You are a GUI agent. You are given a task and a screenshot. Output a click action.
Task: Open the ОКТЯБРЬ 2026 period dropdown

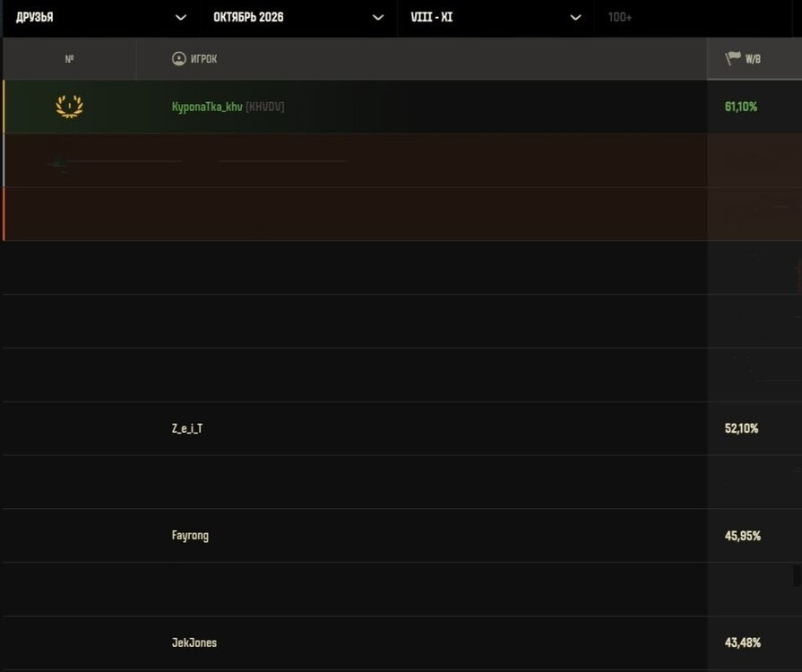click(x=298, y=17)
